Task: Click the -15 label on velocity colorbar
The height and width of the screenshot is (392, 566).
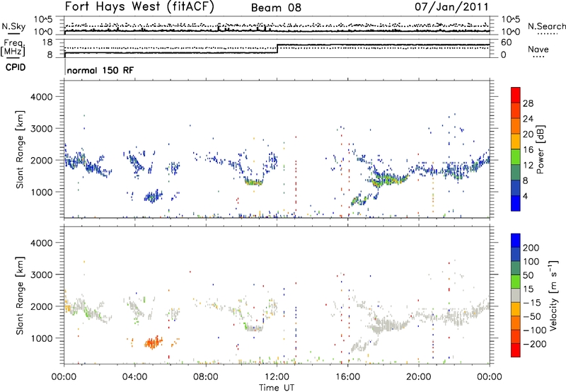Action: tap(532, 303)
